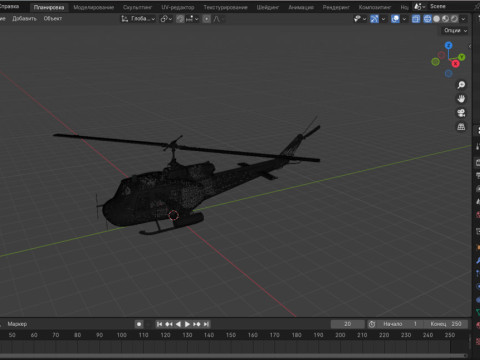This screenshot has width=480, height=360.
Task: Switch to the Шейдинг workspace
Action: (268, 7)
